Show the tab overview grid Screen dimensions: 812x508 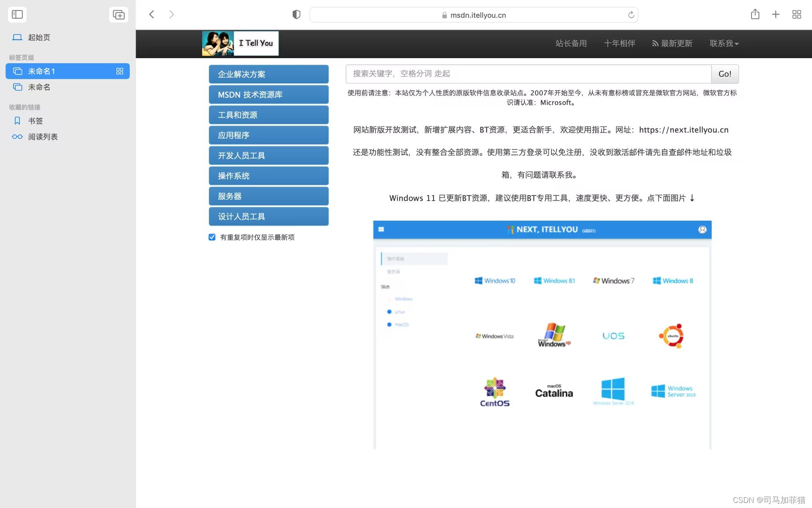coord(797,14)
